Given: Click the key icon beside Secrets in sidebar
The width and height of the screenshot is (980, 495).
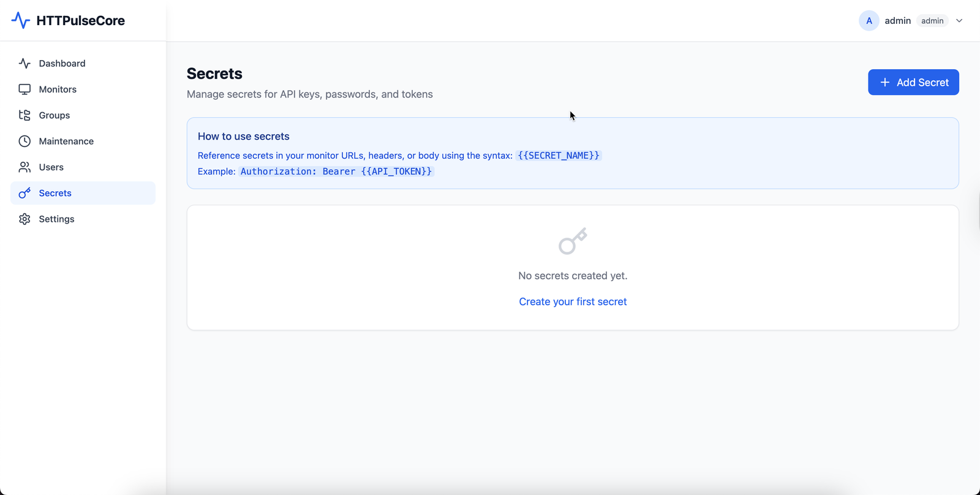Looking at the screenshot, I should tap(24, 193).
